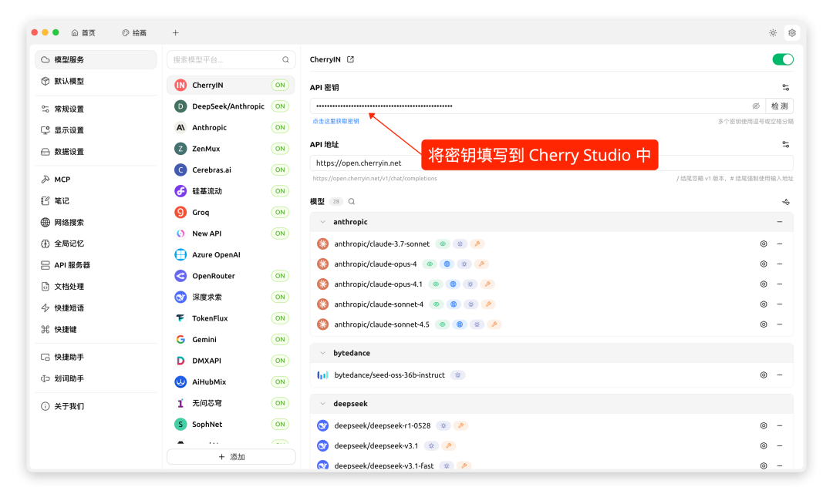Open 常规设置 settings section
The width and height of the screenshot is (833, 504).
tap(96, 109)
